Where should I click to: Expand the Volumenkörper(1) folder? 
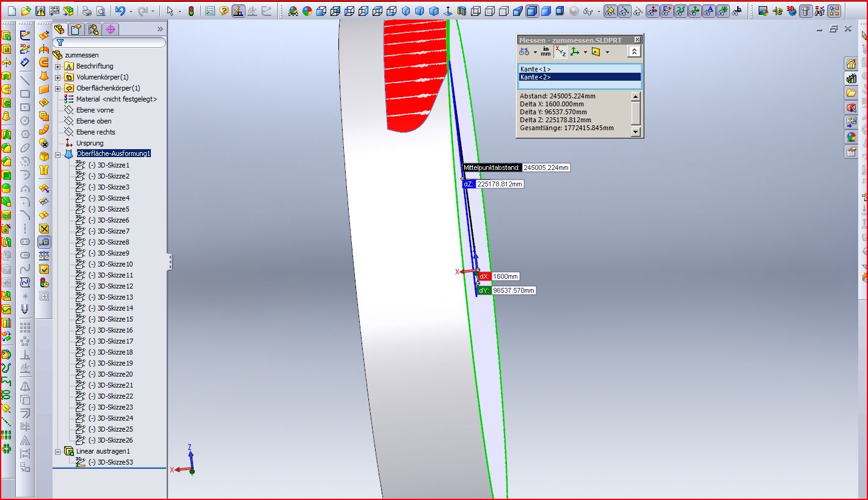pos(58,78)
